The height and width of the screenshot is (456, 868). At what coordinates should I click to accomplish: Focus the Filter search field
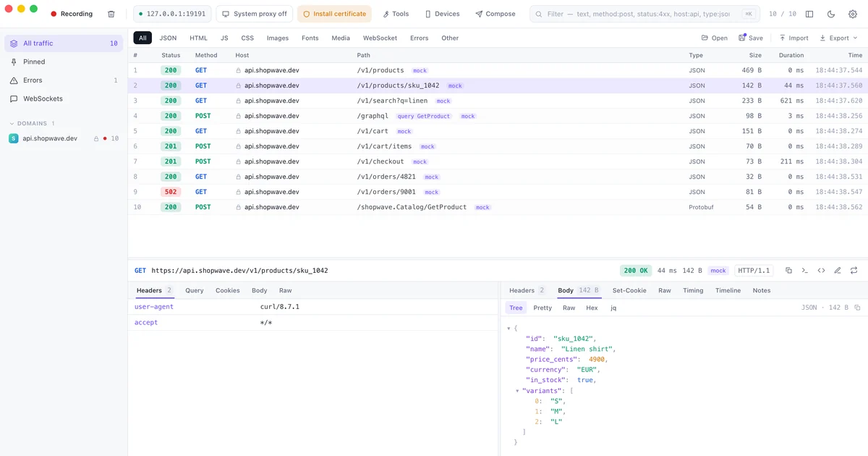[643, 14]
